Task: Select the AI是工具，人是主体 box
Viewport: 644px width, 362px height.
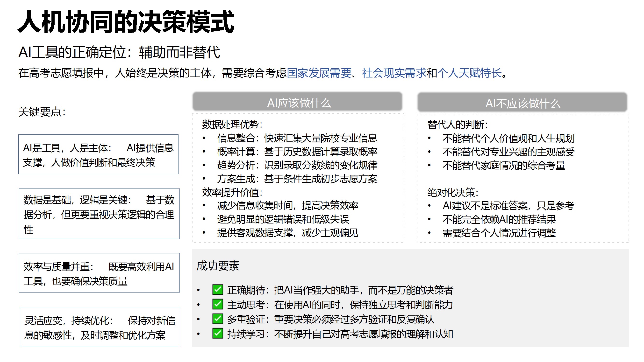Action: pyautogui.click(x=99, y=154)
